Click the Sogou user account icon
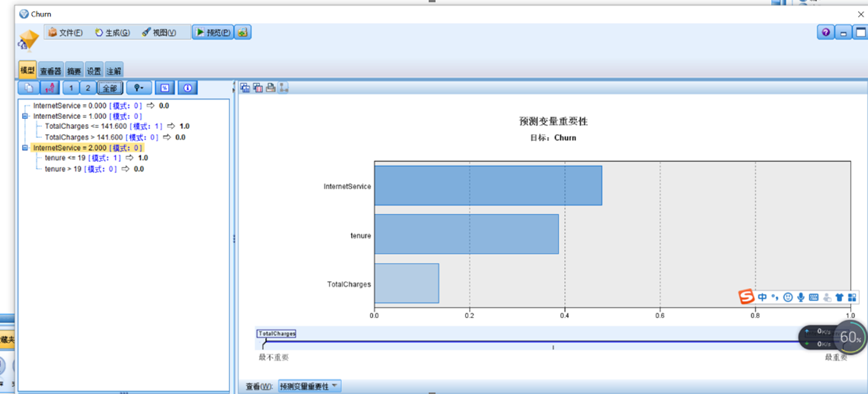 pos(827,297)
